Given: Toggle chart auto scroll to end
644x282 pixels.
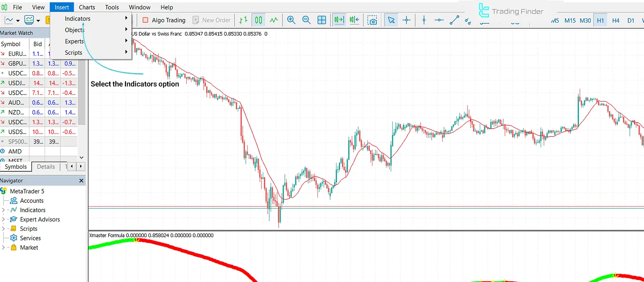Looking at the screenshot, I should (x=339, y=20).
